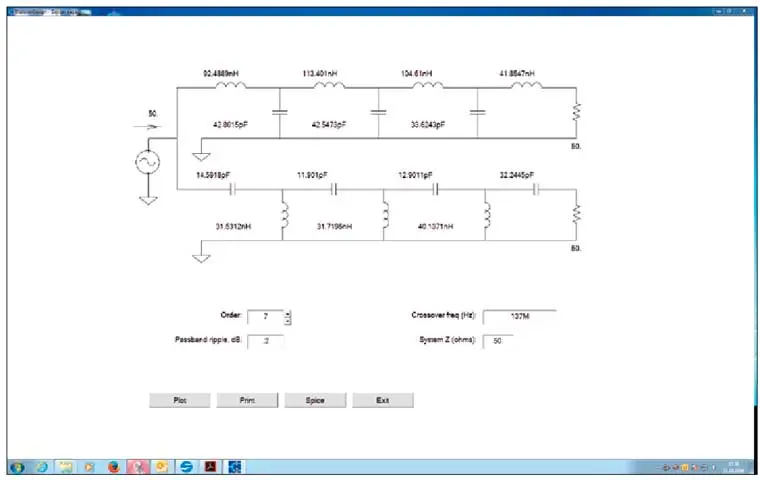This screenshot has height=480, width=760.
Task: Select the 92.4889nH inductor in schematic
Action: [229, 86]
